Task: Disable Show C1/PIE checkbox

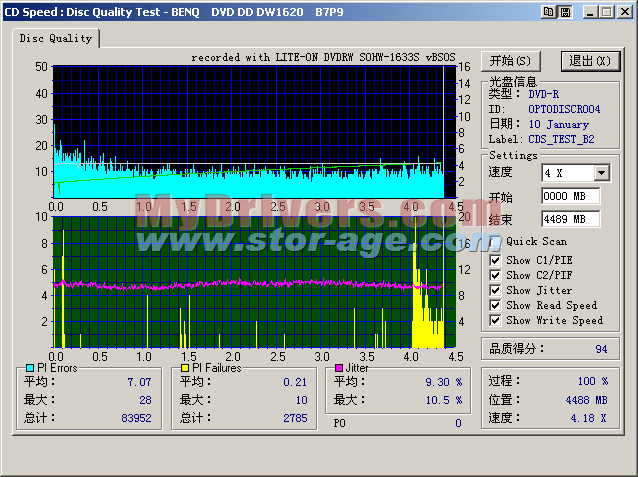Action: [x=496, y=260]
